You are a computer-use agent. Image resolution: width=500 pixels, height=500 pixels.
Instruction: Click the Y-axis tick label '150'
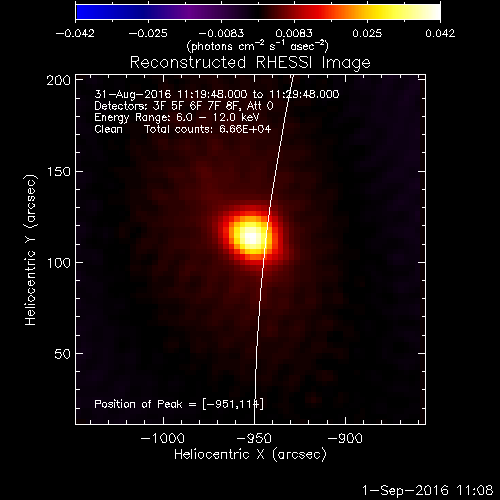pos(59,172)
